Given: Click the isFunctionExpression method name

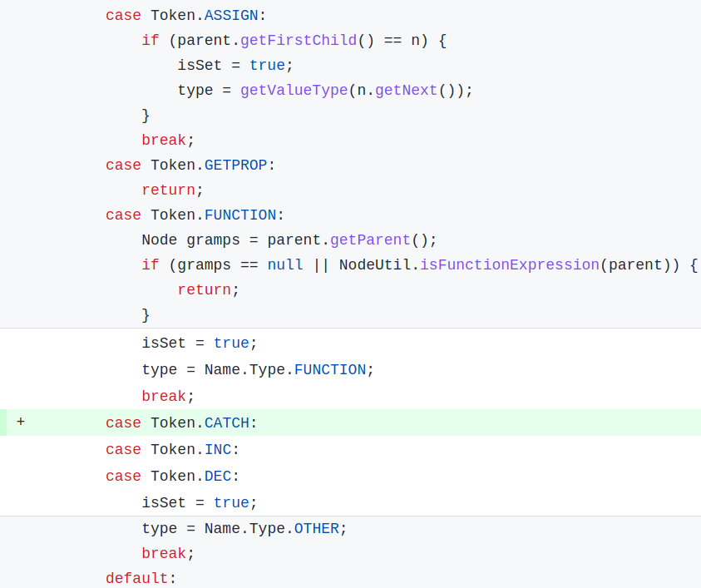Looking at the screenshot, I should click(509, 264).
